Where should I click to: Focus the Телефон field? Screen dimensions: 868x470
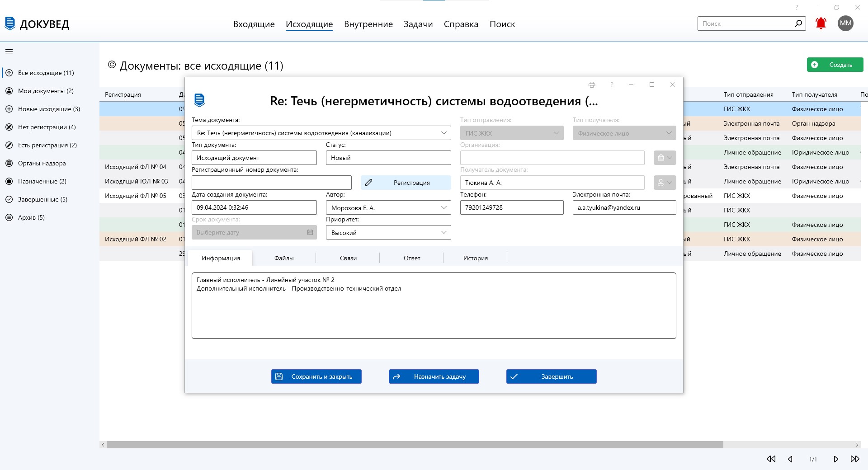click(x=512, y=207)
